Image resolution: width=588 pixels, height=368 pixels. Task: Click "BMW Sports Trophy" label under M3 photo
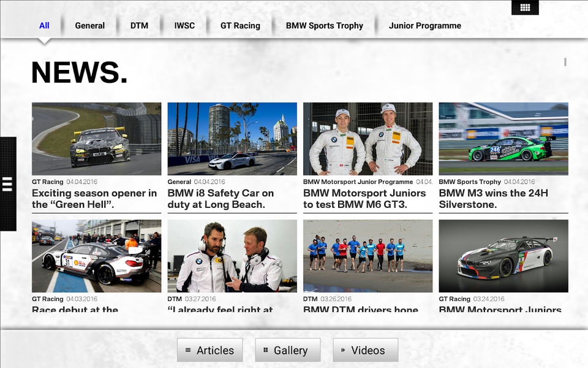[x=470, y=182]
